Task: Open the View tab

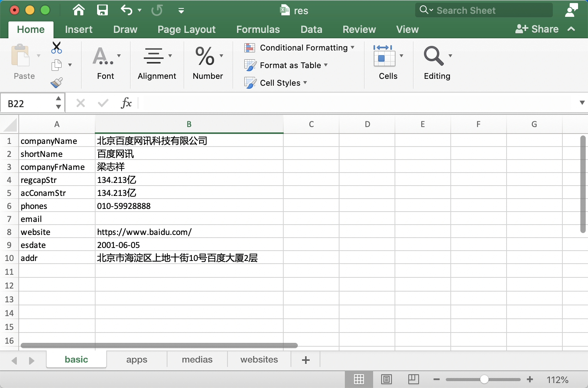Action: [x=407, y=29]
